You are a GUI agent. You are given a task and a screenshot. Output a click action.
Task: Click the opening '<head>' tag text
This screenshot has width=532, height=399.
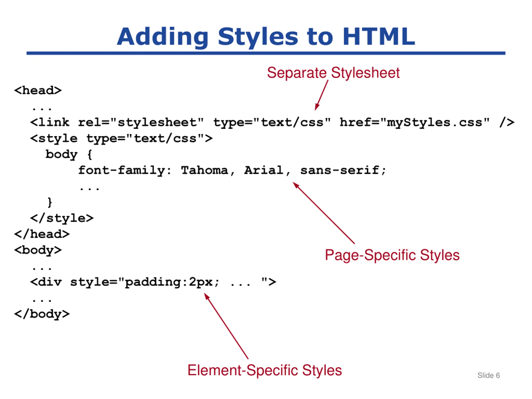38,91
